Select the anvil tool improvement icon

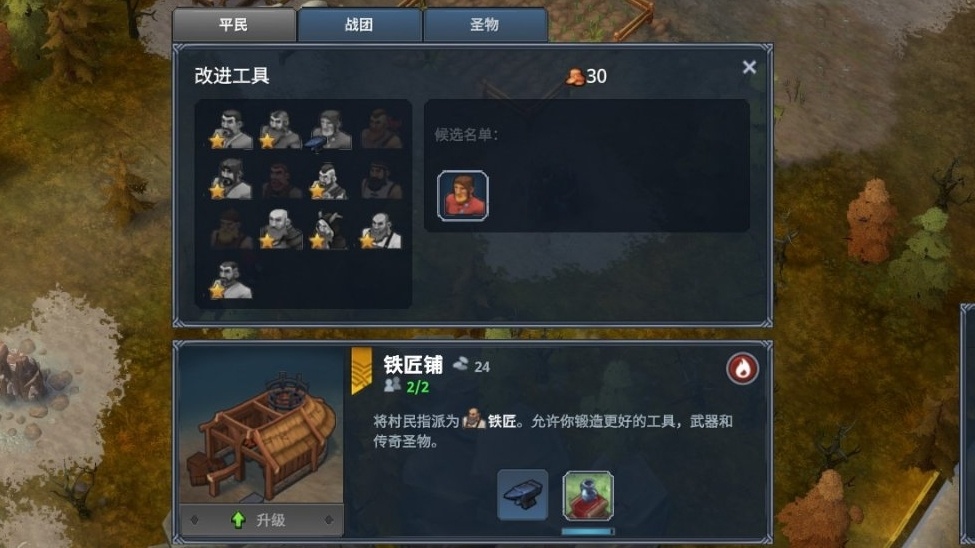(522, 495)
